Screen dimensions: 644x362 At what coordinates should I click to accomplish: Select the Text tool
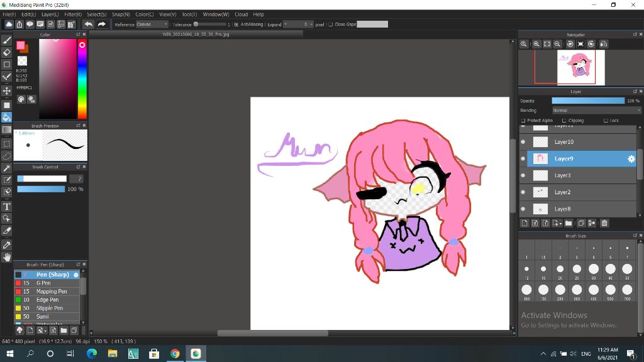click(6, 206)
